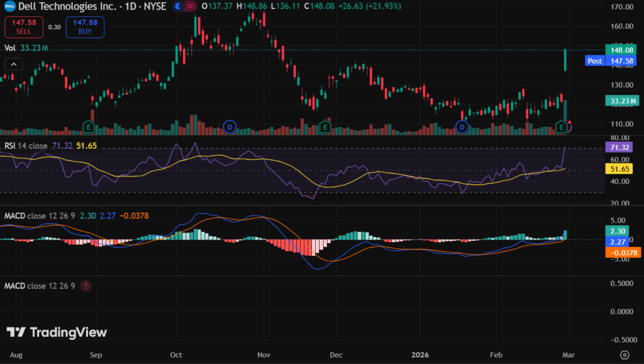This screenshot has width=644, height=364.
Task: Click the Post 147.58 price label
Action: (x=604, y=61)
